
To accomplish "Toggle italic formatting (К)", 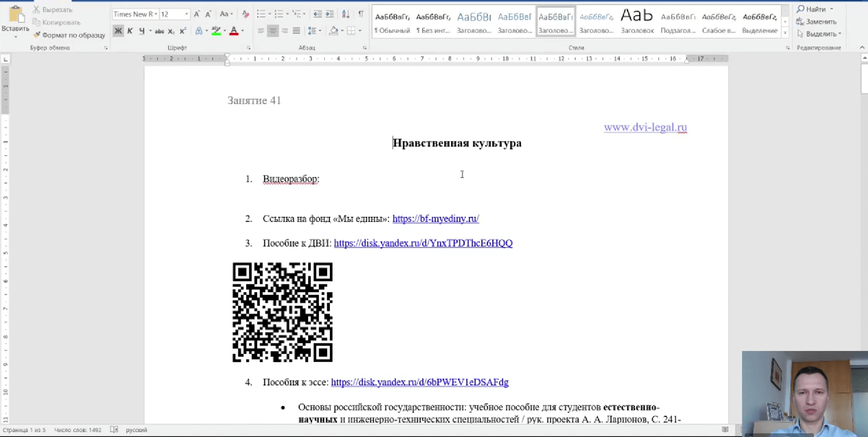I will (130, 31).
